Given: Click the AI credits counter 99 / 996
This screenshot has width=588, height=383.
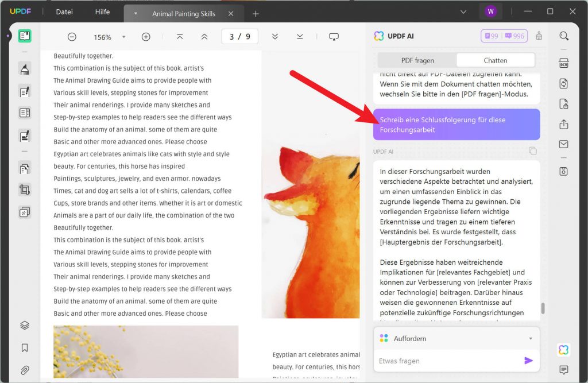Looking at the screenshot, I should (x=504, y=36).
